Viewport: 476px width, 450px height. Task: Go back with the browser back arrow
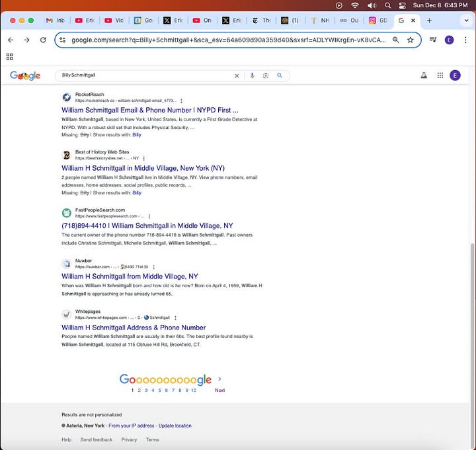11,40
